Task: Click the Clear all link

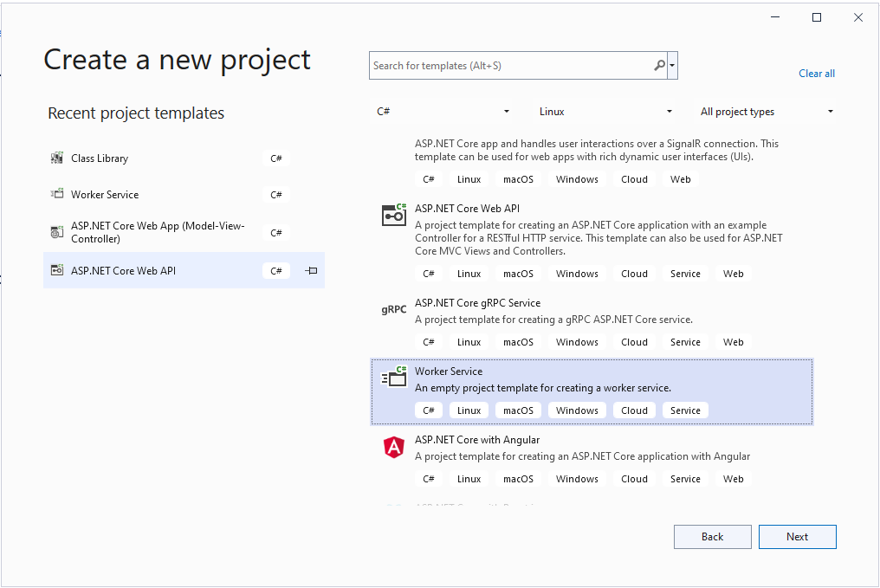Action: pos(817,74)
